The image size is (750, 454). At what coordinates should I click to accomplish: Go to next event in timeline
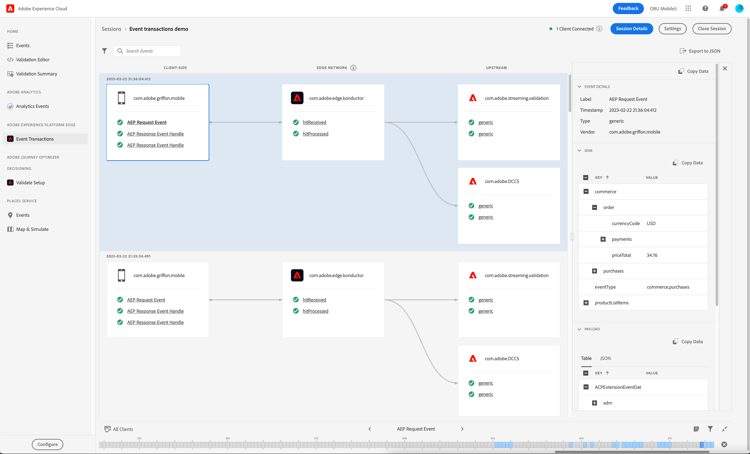point(462,429)
